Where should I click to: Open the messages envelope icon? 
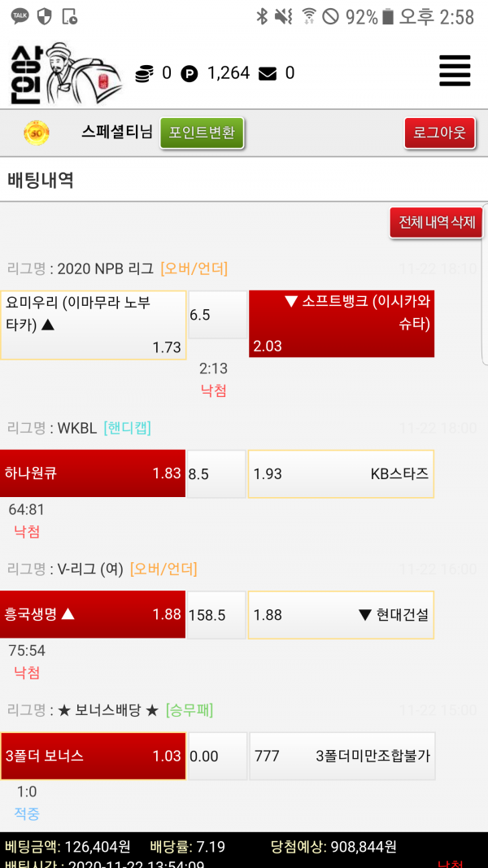tap(268, 74)
